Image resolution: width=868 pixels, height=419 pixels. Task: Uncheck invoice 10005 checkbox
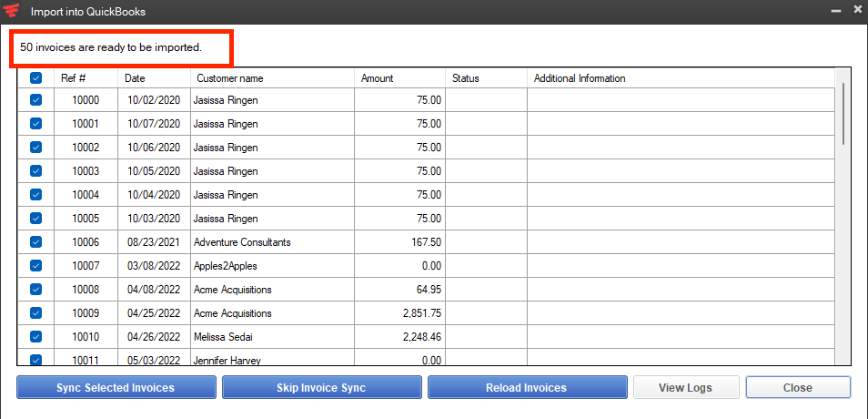point(35,219)
